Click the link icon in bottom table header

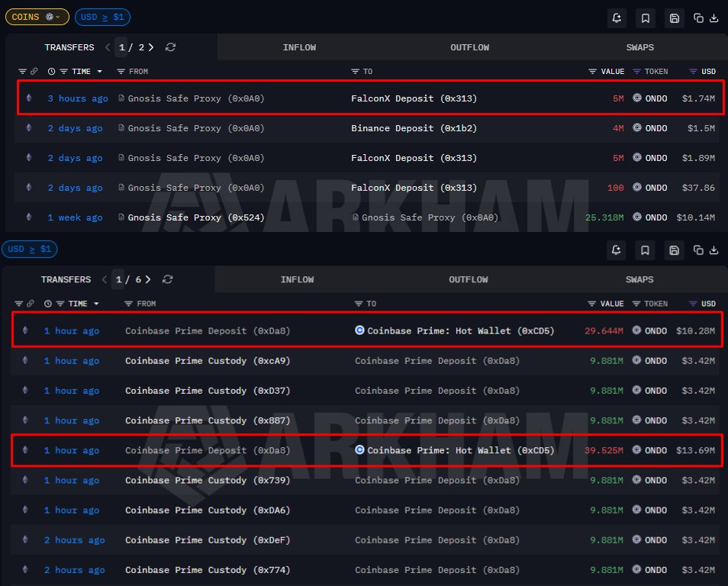point(31,304)
